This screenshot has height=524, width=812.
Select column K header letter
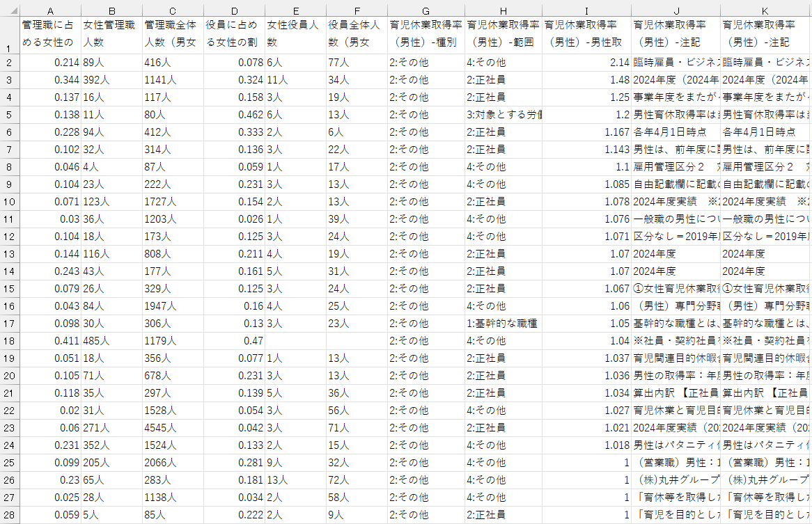(766, 10)
